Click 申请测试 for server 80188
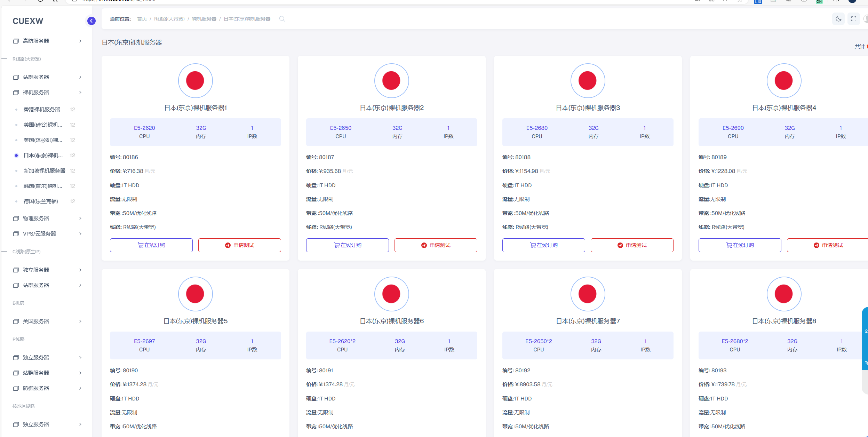The width and height of the screenshot is (868, 437). coord(632,245)
